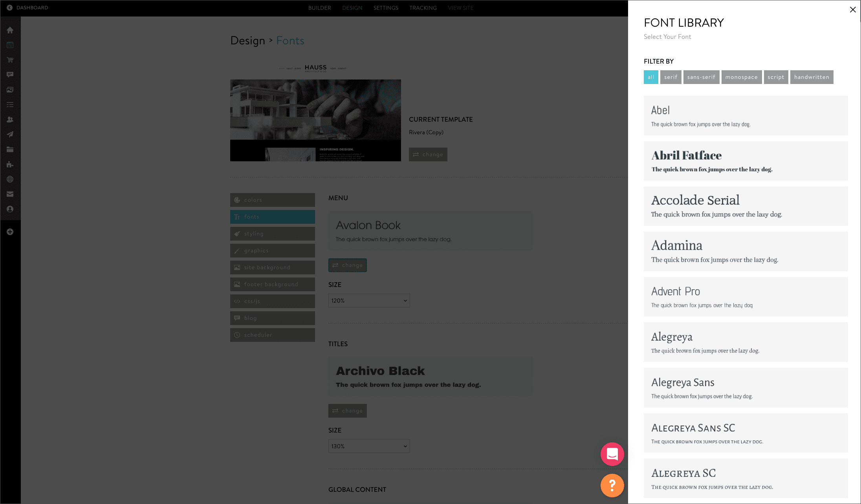Click the list lines icon in the sidebar
This screenshot has height=504, width=861.
tap(10, 105)
